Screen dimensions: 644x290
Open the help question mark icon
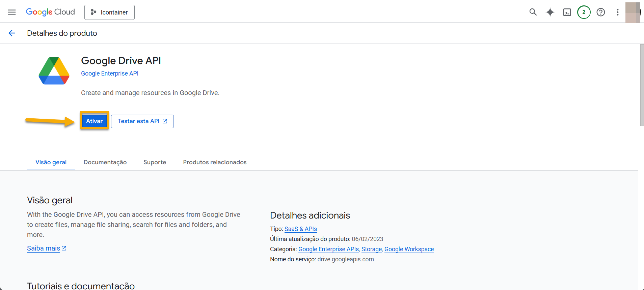601,12
